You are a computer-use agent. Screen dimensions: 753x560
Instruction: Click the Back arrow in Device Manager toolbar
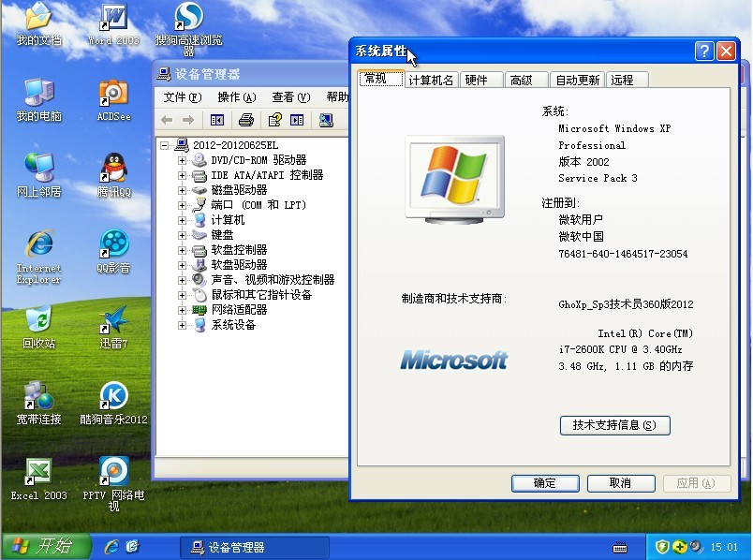167,120
